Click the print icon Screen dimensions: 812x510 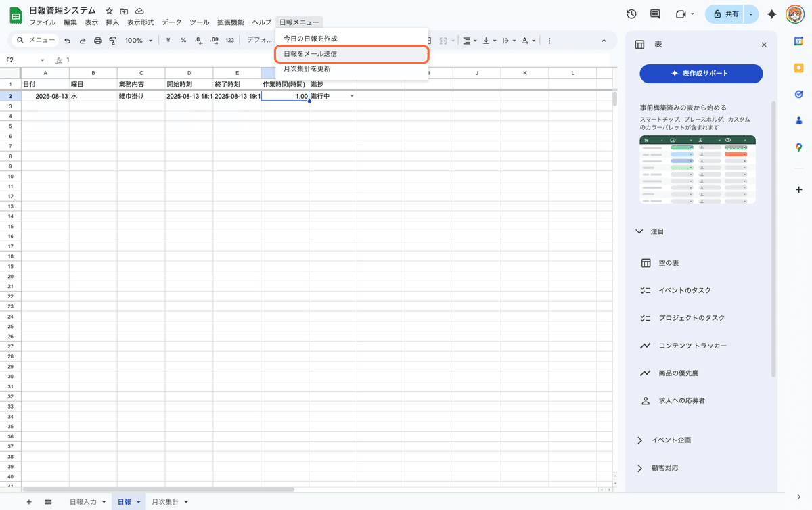[x=98, y=41]
